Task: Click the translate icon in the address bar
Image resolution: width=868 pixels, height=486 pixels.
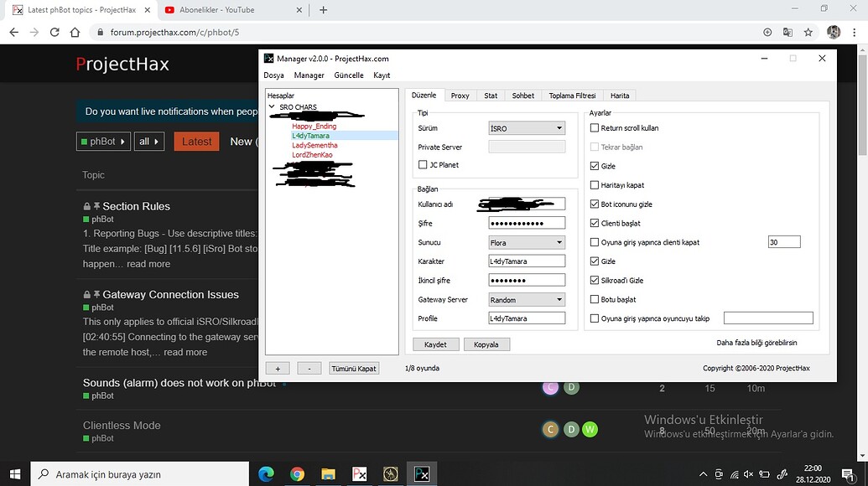Action: 787,31
